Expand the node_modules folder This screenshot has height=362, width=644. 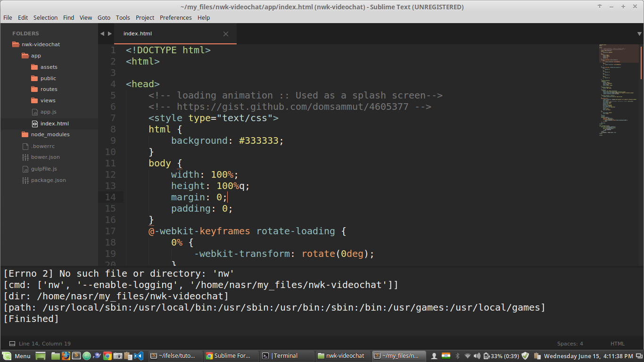(25, 135)
